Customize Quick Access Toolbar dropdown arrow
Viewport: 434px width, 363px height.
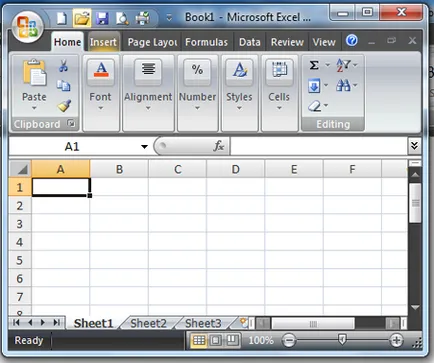coord(169,18)
